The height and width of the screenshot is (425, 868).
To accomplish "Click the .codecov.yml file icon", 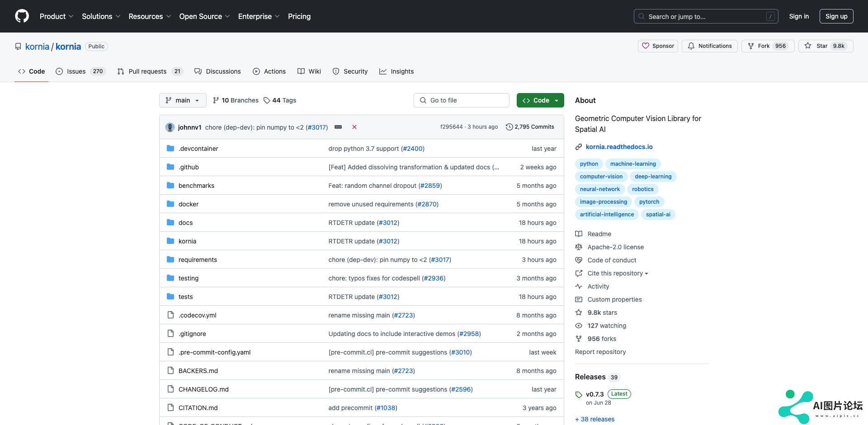I will [170, 315].
